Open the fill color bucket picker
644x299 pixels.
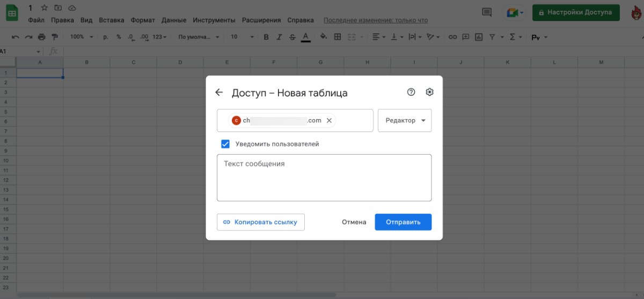click(323, 37)
